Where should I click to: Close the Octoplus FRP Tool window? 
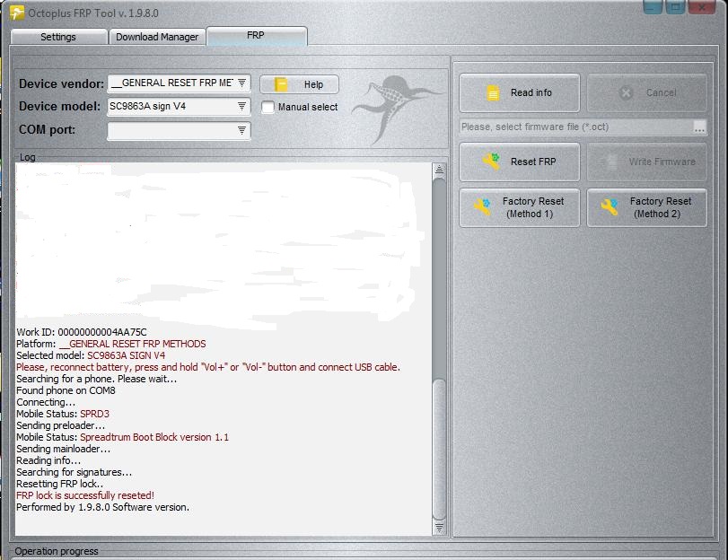(x=702, y=7)
